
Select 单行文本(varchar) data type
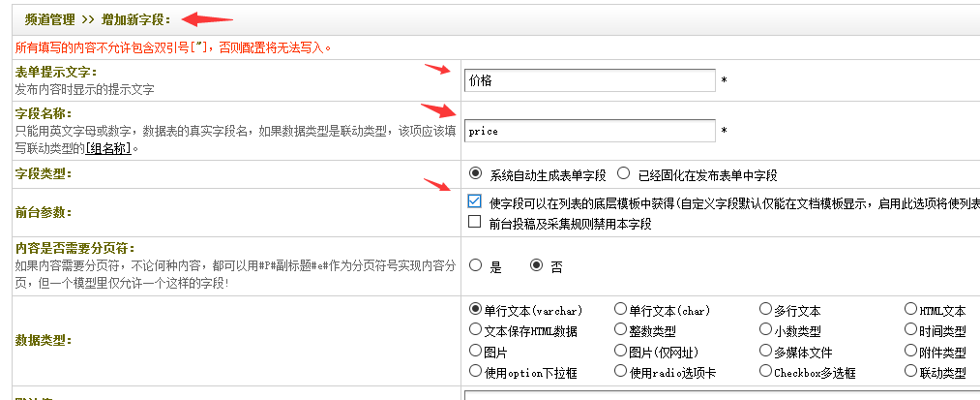tap(475, 310)
